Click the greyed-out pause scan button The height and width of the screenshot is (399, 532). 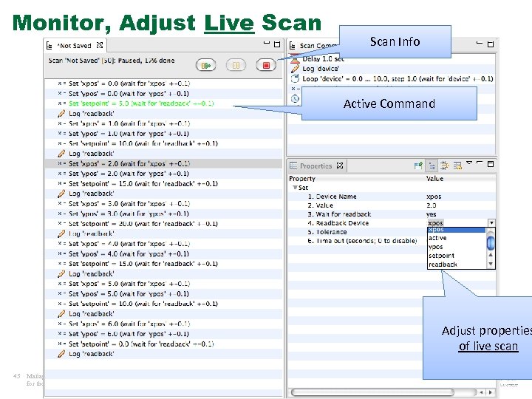point(236,65)
